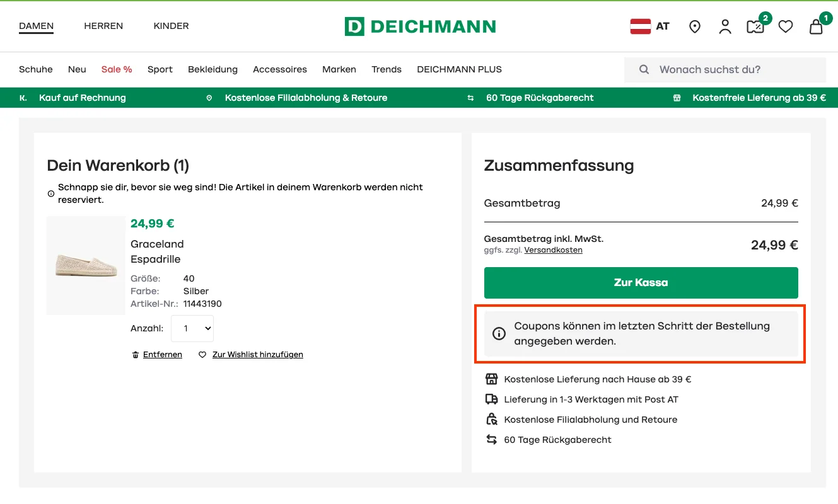This screenshot has width=838, height=504.
Task: Select the KINDER tab
Action: 171,26
